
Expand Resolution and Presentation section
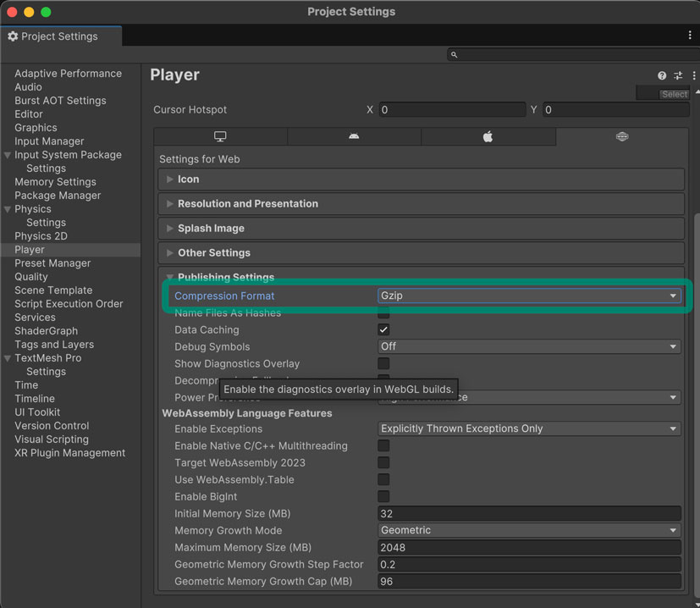[x=421, y=204]
